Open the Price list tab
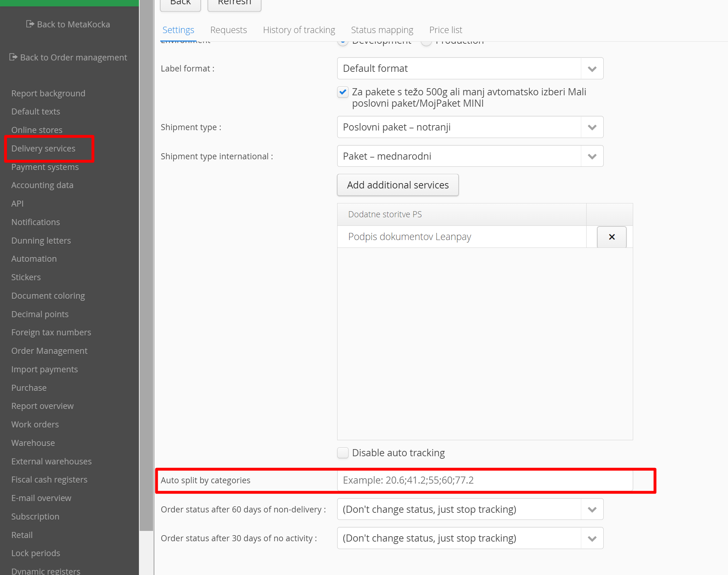This screenshot has width=728, height=575. tap(446, 30)
